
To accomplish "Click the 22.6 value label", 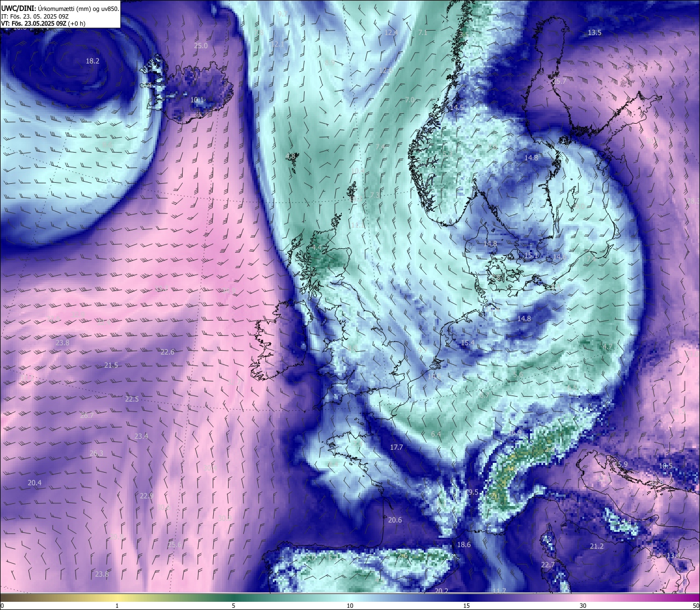I will (x=167, y=352).
